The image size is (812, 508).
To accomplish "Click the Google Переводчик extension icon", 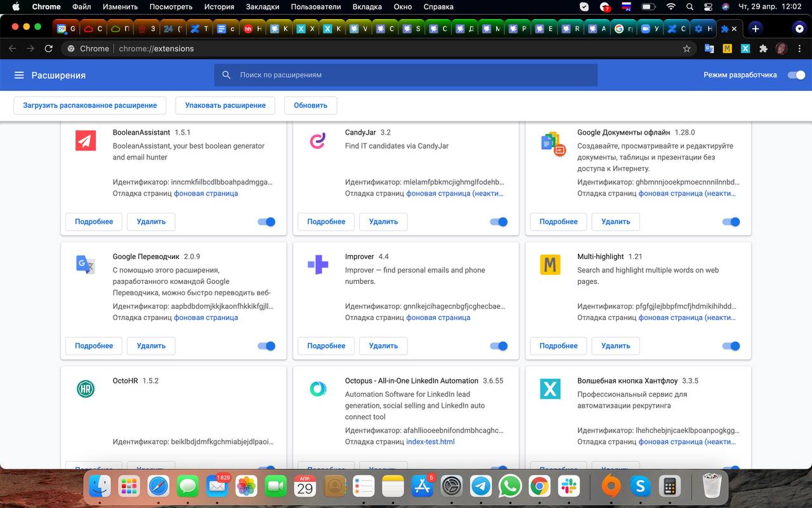I will point(86,264).
